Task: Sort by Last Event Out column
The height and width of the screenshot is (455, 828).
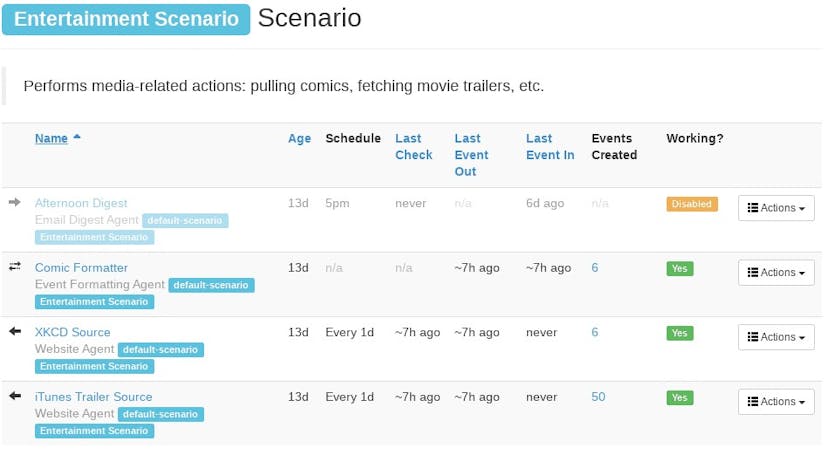Action: point(471,155)
